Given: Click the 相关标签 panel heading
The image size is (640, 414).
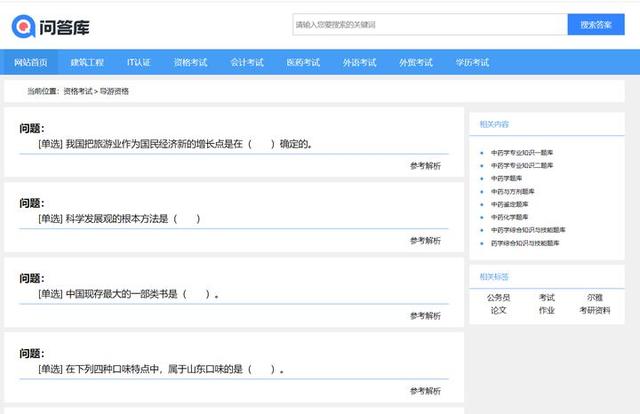Looking at the screenshot, I should pos(494,277).
